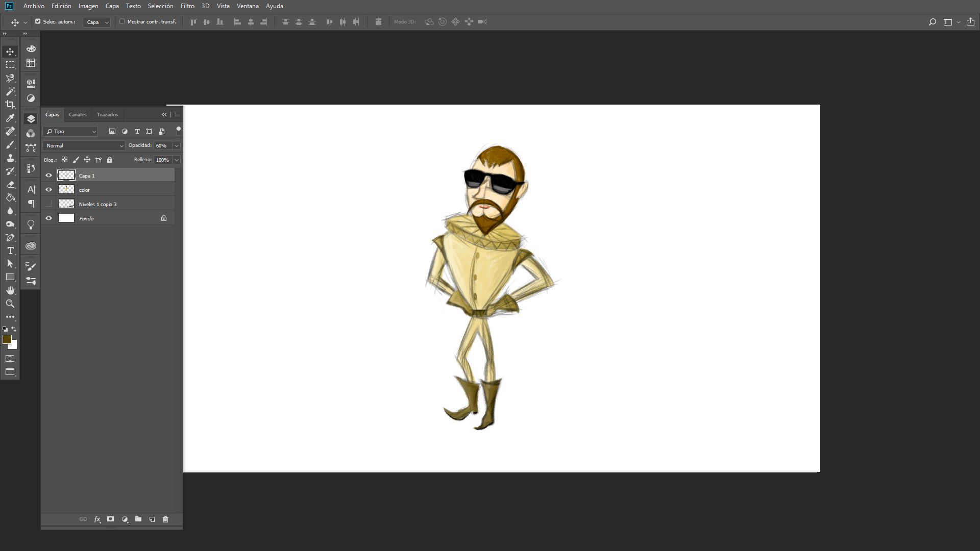This screenshot has width=980, height=551.
Task: Open the Tipo layer filter dropdown
Action: 70,131
